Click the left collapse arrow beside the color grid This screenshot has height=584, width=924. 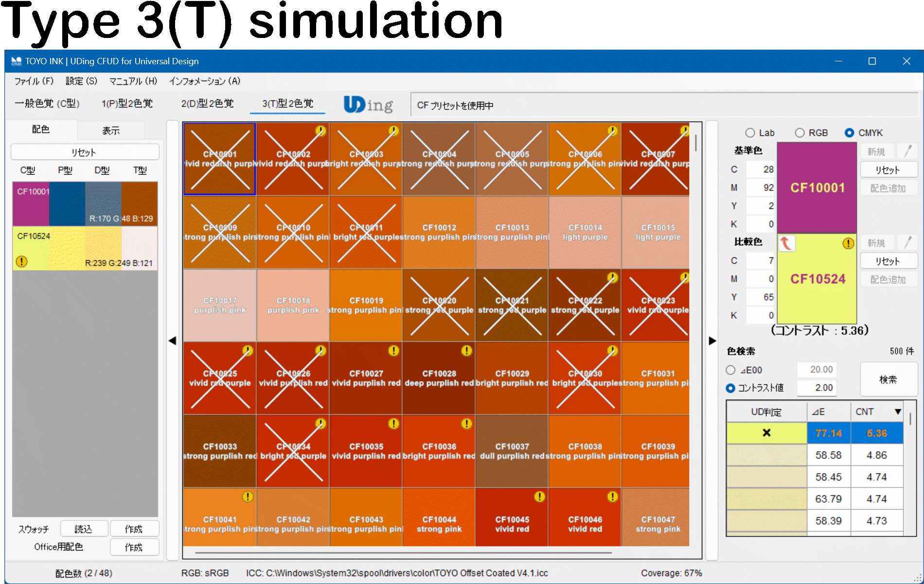point(172,341)
